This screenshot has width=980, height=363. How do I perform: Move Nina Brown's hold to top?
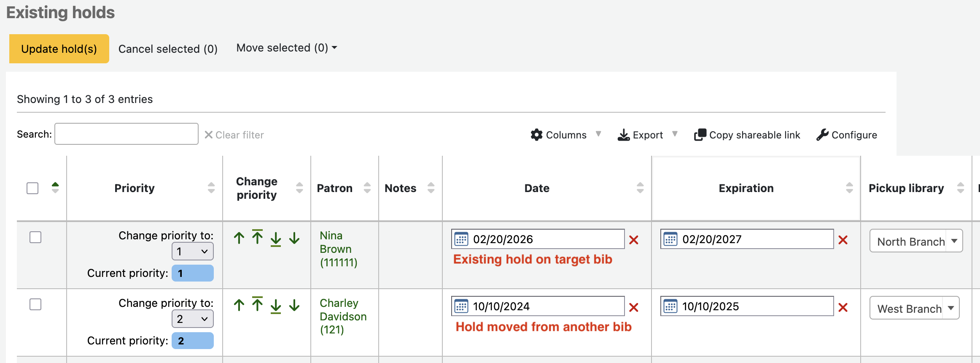[x=257, y=237]
